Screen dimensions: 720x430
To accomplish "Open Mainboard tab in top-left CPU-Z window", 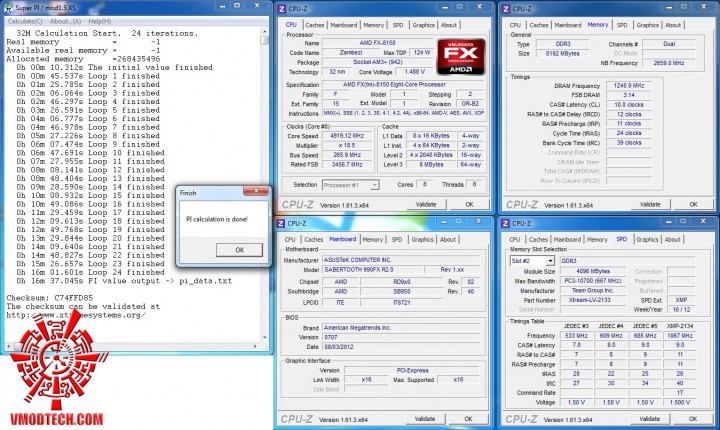I will [343, 25].
